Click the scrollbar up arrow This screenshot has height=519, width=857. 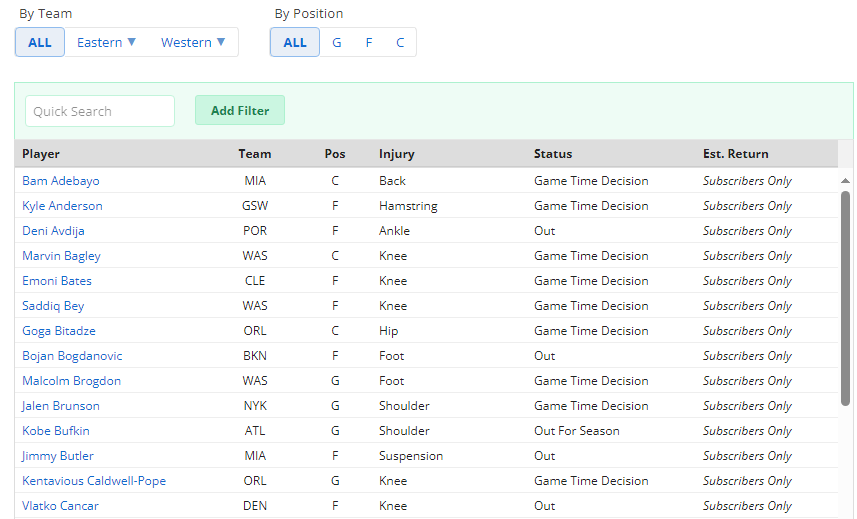click(x=845, y=180)
